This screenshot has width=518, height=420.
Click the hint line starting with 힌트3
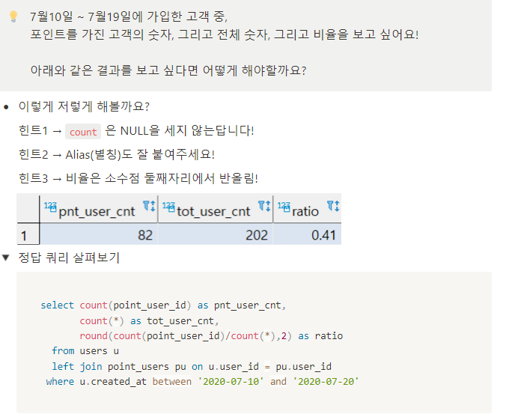138,178
